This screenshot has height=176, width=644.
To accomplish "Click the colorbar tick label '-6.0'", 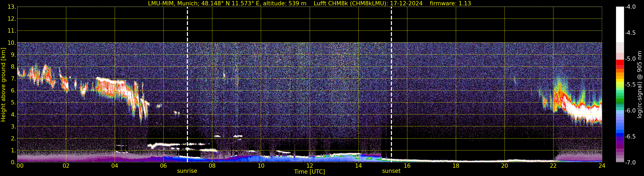I will pyautogui.click(x=630, y=111).
